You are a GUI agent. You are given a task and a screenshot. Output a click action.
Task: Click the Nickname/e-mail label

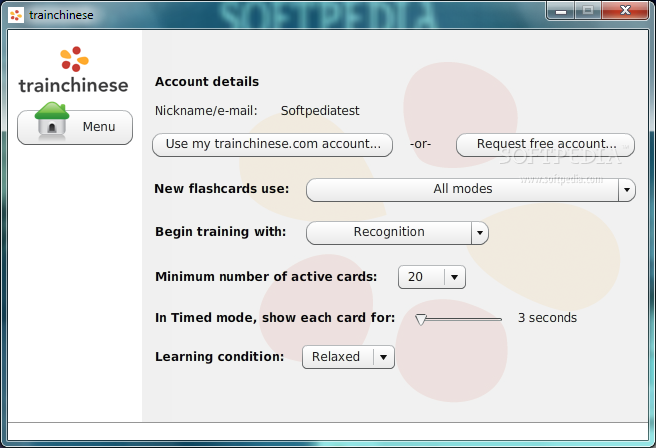tap(206, 111)
